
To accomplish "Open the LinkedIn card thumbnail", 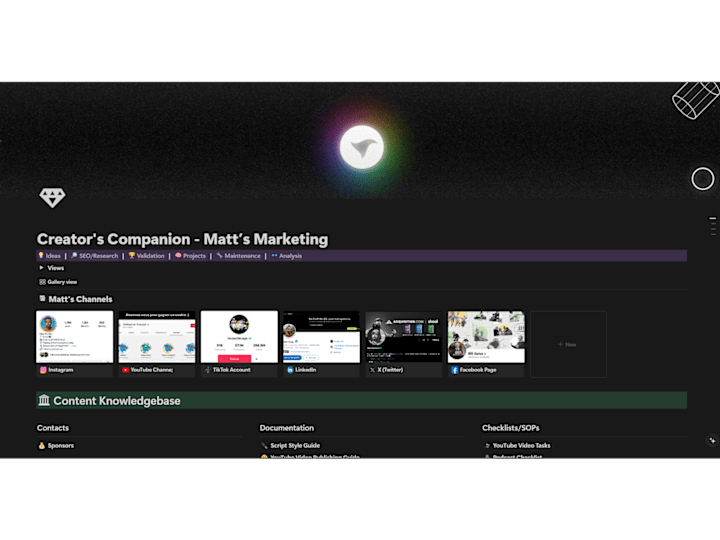I will click(321, 337).
